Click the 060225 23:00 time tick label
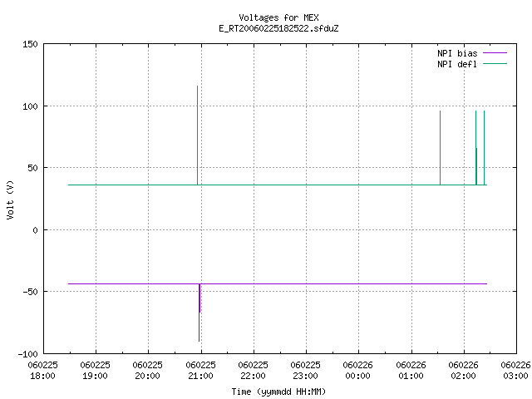This screenshot has height=399, width=532. tap(305, 371)
